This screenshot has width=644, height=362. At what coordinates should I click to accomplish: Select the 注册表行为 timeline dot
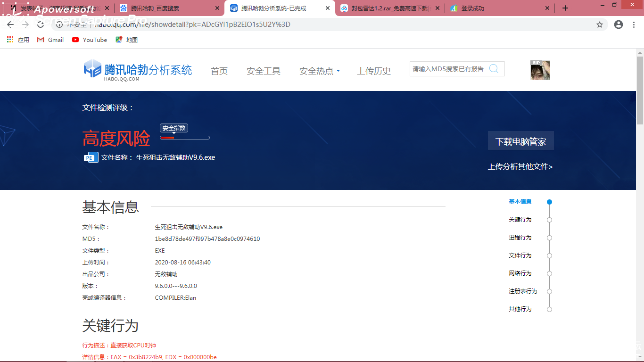[549, 292]
